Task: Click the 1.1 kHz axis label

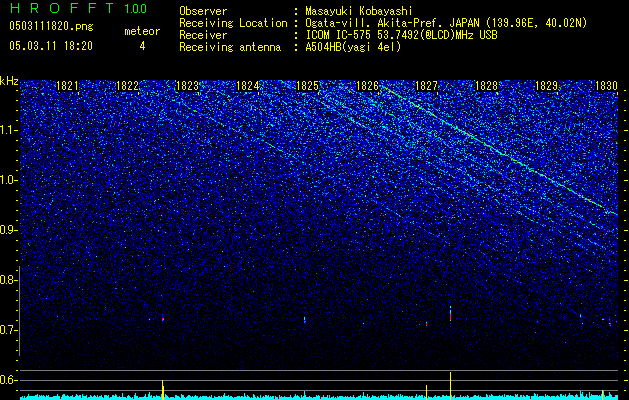Action: pos(9,130)
